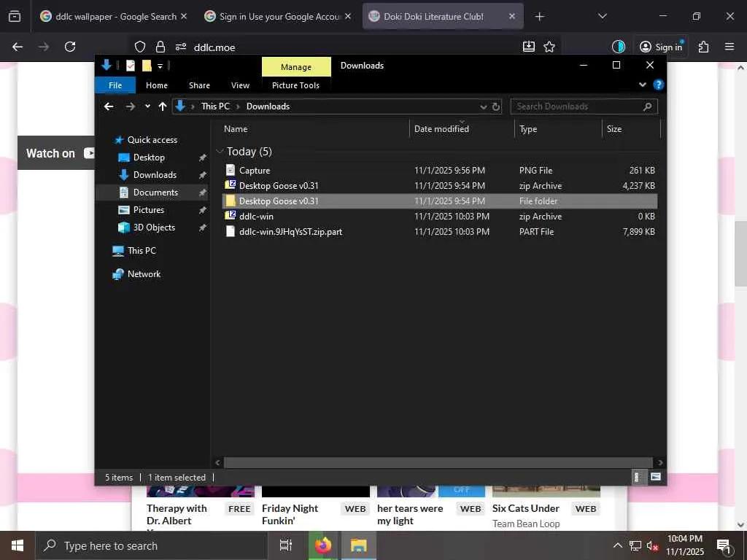Select This PC in navigation pane
This screenshot has height=560, width=747.
pyautogui.click(x=142, y=251)
